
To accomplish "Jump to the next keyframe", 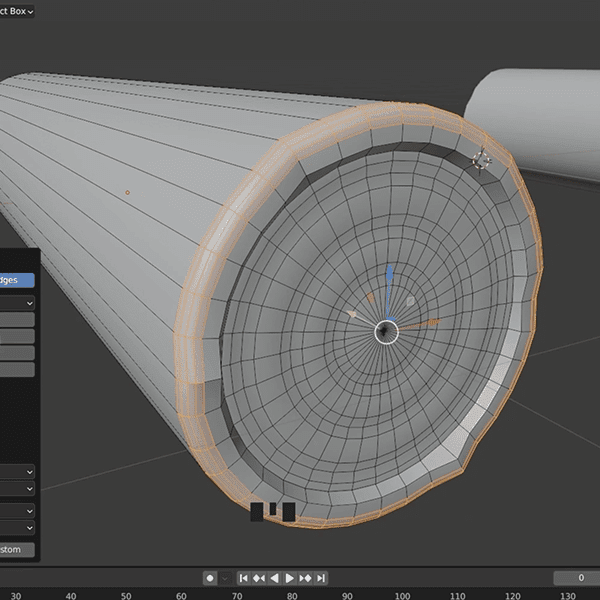I will (306, 578).
